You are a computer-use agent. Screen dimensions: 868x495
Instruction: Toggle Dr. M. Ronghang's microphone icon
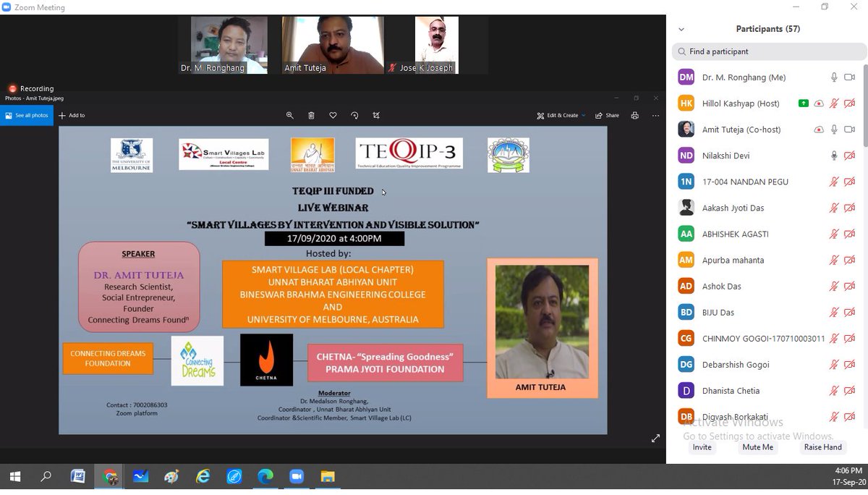point(834,77)
